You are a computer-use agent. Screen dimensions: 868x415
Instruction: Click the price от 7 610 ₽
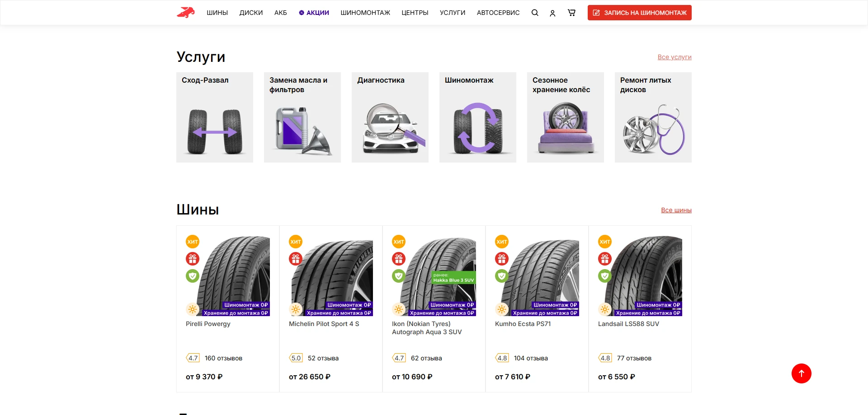(x=513, y=377)
